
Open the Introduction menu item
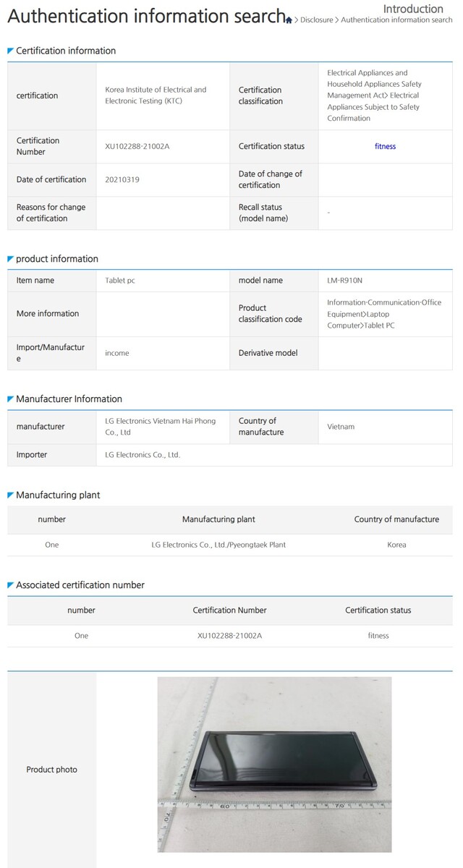pyautogui.click(x=413, y=9)
